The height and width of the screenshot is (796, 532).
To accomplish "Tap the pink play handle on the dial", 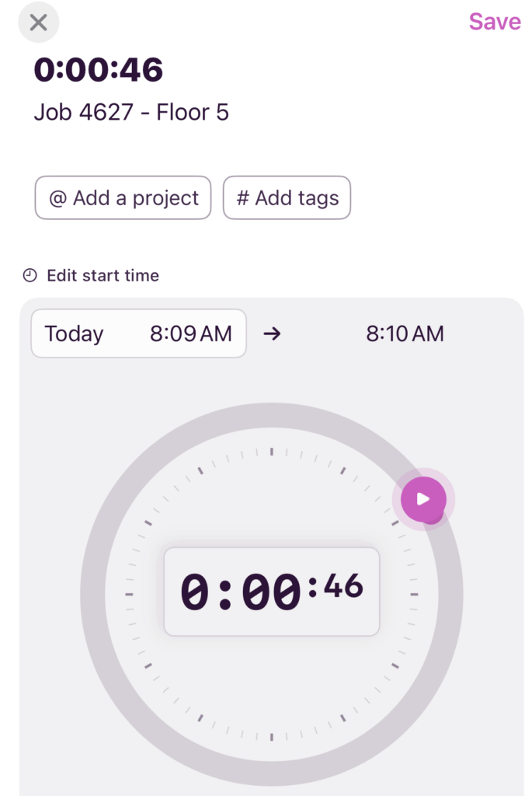I will pyautogui.click(x=423, y=499).
